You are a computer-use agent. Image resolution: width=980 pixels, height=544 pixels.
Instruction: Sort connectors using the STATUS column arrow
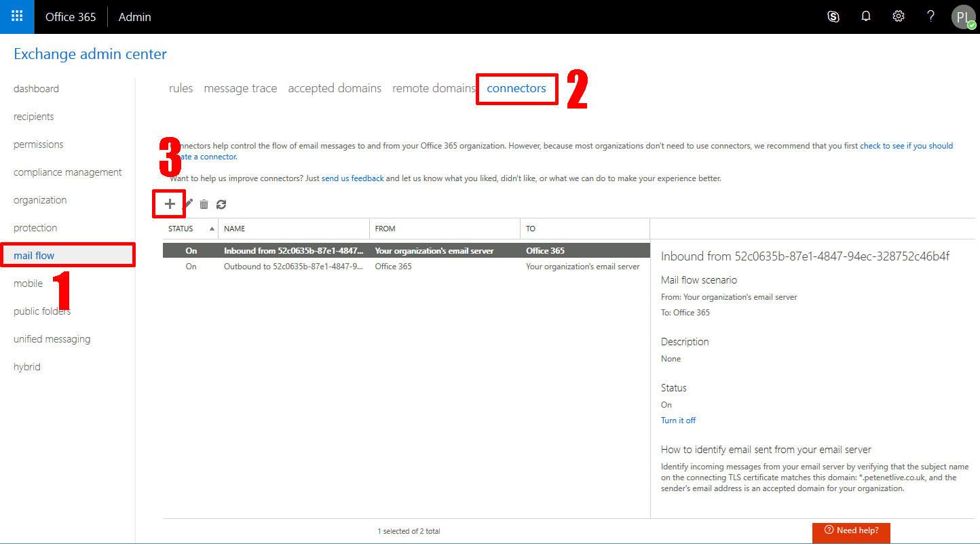(x=211, y=229)
